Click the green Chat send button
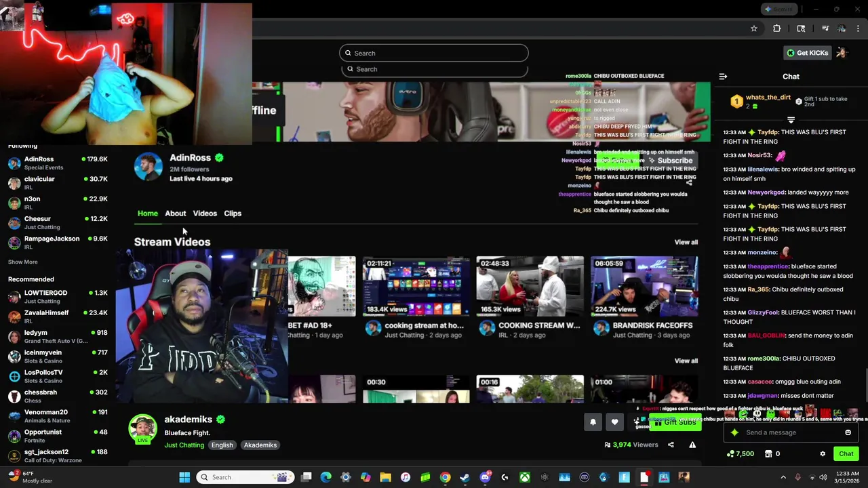 tap(846, 453)
